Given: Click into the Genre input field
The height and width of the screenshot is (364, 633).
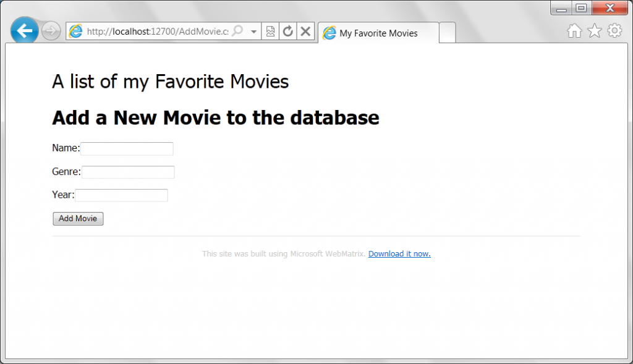Looking at the screenshot, I should tap(128, 172).
